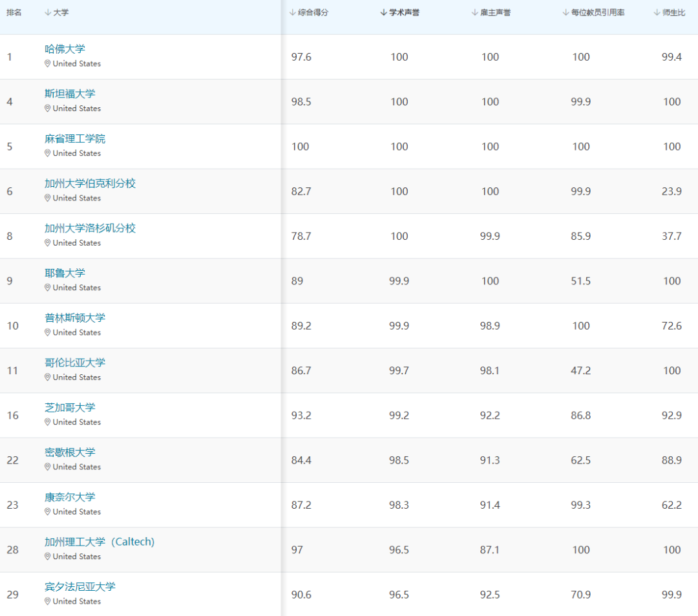Sort by 师生比 column arrow
This screenshot has height=616, width=698.
(657, 12)
